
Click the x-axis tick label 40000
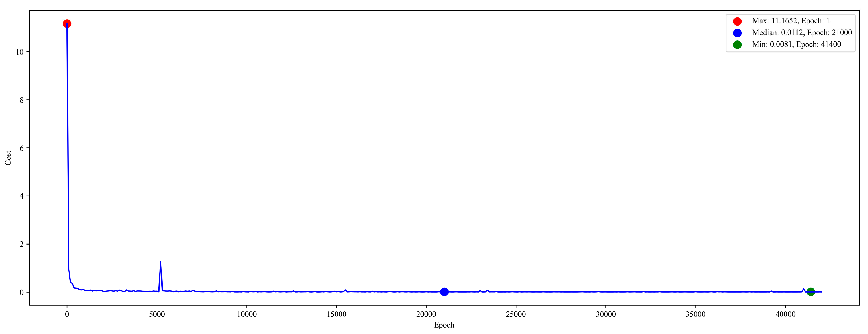(x=785, y=314)
